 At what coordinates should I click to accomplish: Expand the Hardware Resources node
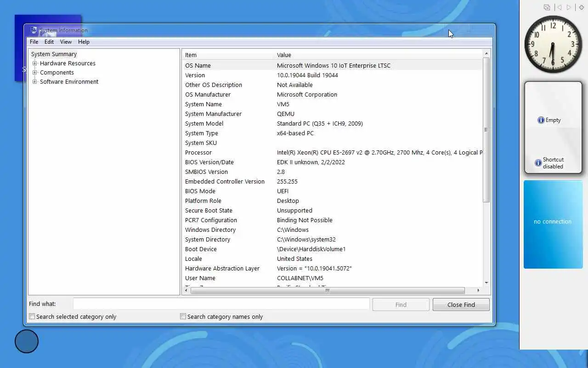(x=34, y=63)
